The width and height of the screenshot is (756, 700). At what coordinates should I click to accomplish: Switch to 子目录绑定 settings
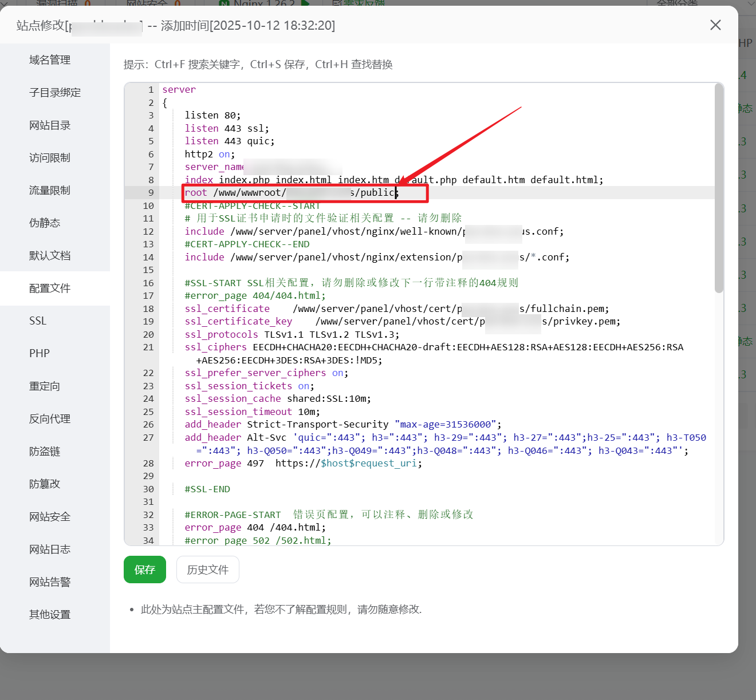coord(55,93)
